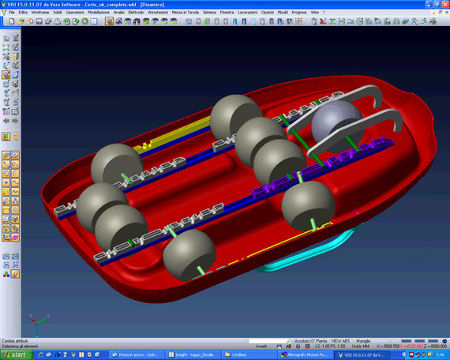Screen dimensions: 450x360
Task: Open the Modellazione menu
Action: 99,12
